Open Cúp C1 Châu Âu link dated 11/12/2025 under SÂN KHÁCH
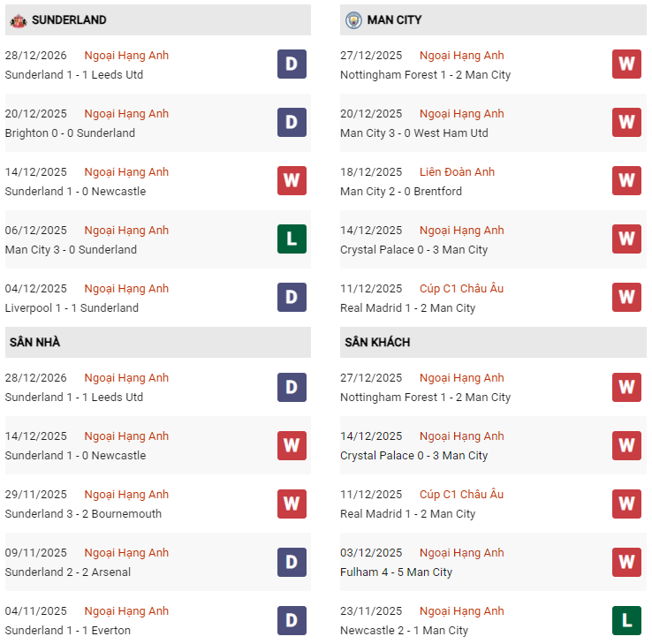 (x=461, y=495)
